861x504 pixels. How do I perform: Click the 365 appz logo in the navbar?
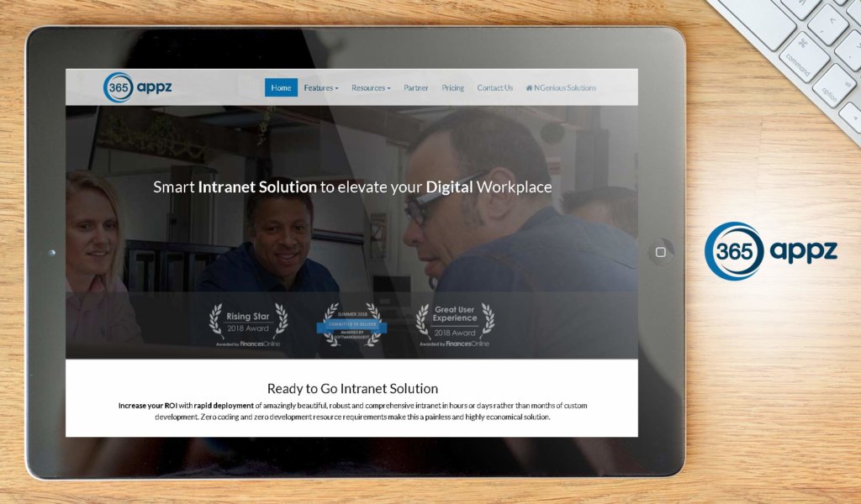point(138,87)
